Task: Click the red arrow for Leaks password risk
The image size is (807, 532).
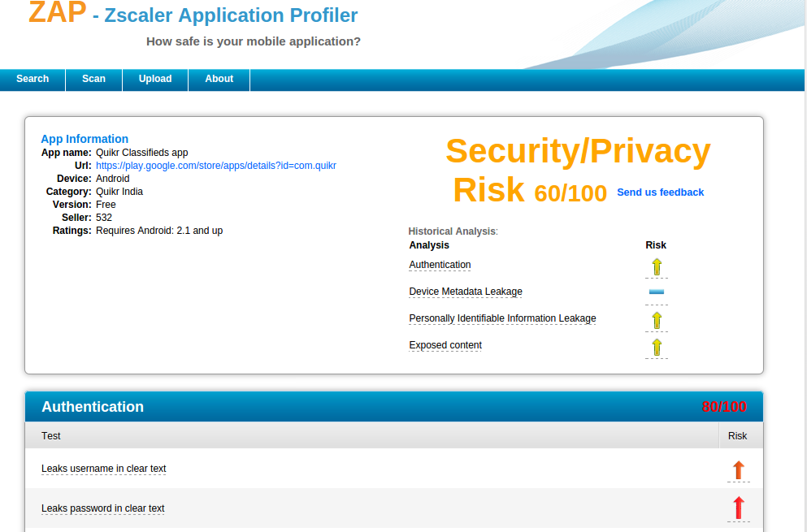Action: point(738,508)
